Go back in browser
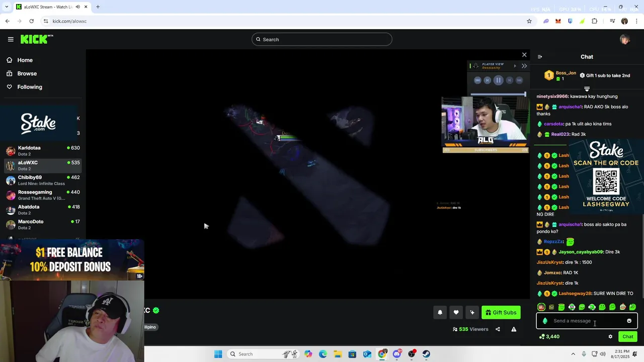This screenshot has height=362, width=644. (7, 21)
